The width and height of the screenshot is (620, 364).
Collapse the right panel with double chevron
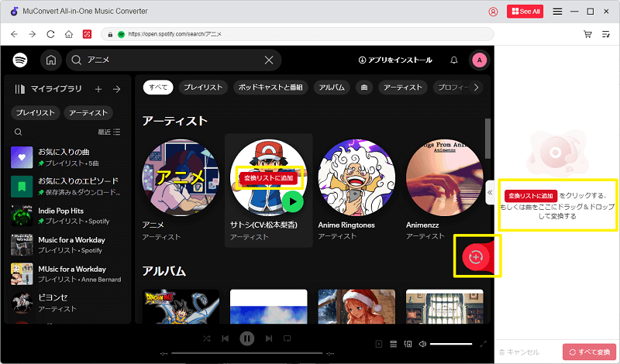(490, 193)
